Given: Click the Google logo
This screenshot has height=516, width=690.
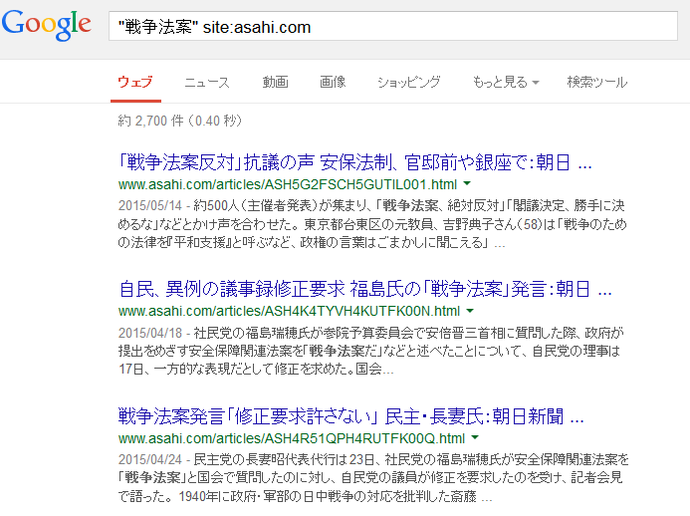Looking at the screenshot, I should tap(46, 25).
